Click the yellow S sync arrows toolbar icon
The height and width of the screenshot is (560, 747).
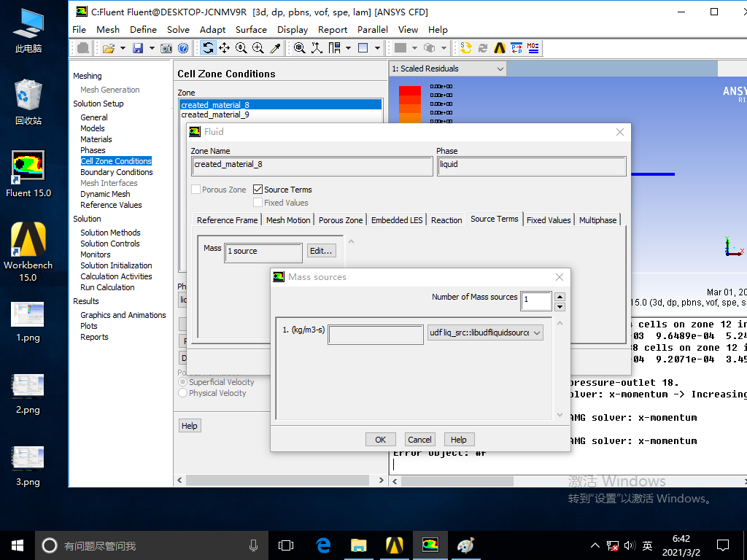[x=466, y=48]
